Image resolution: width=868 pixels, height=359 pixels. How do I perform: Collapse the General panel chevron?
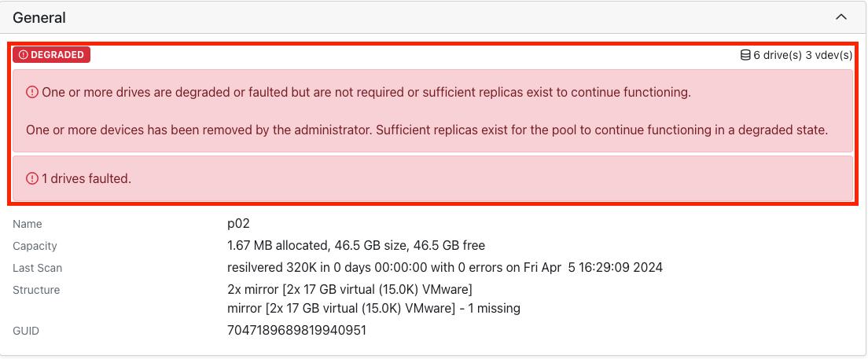tap(841, 17)
